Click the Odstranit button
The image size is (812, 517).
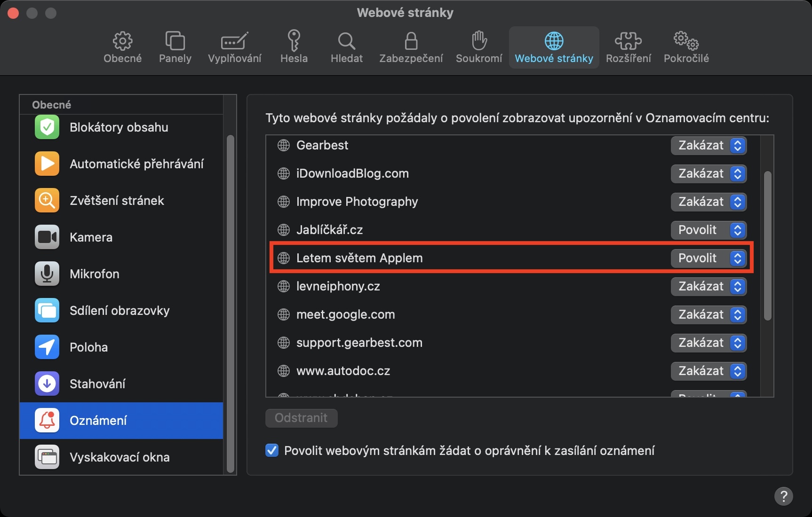(x=301, y=418)
